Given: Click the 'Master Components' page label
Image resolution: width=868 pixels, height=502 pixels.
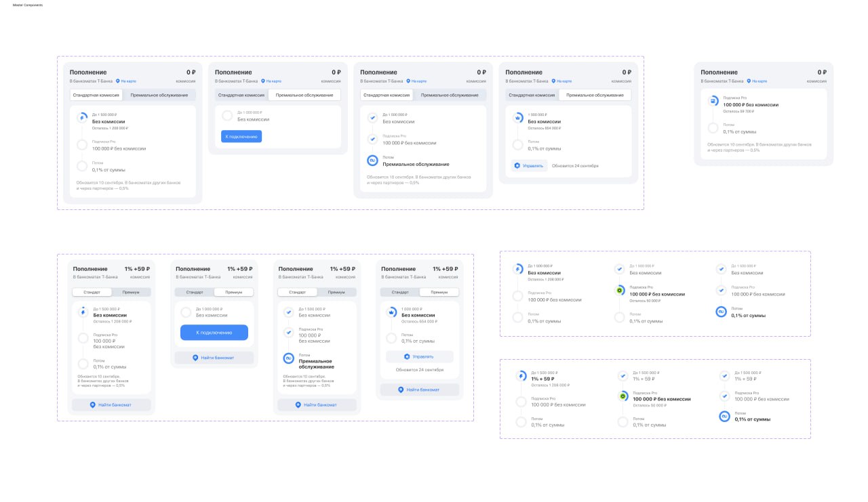Looking at the screenshot, I should tap(27, 5).
